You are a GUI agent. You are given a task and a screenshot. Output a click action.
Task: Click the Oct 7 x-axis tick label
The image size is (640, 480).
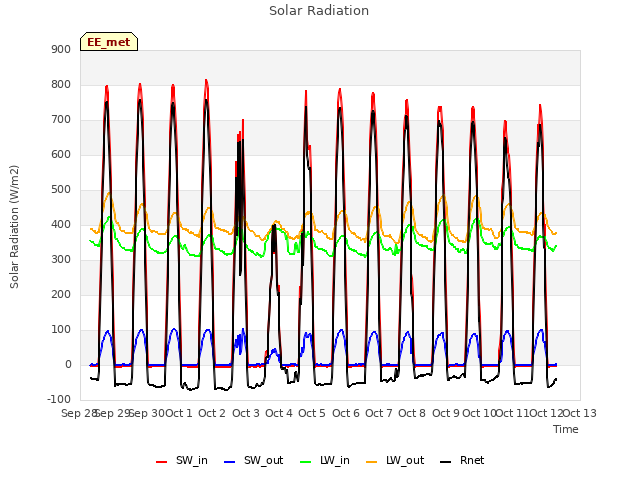379,413
